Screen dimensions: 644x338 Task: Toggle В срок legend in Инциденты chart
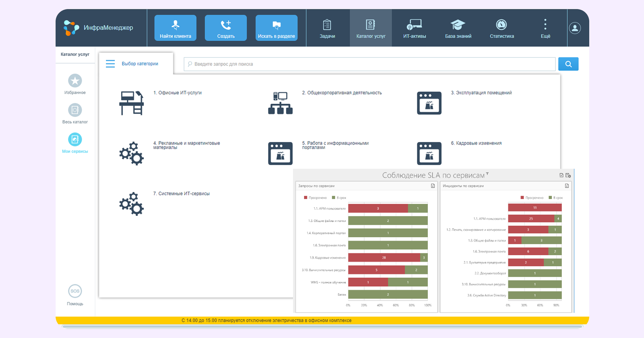[558, 198]
